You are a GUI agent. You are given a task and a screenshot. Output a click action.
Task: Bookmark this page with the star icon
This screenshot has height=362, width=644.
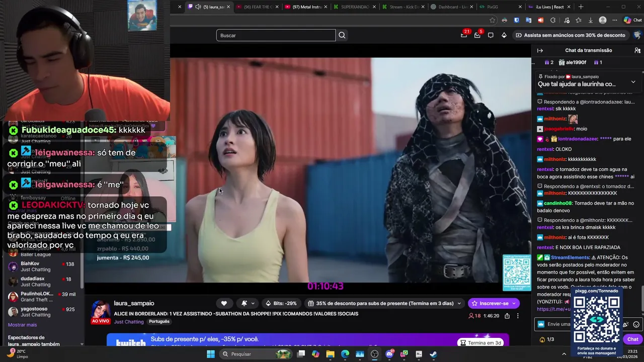tap(493, 20)
